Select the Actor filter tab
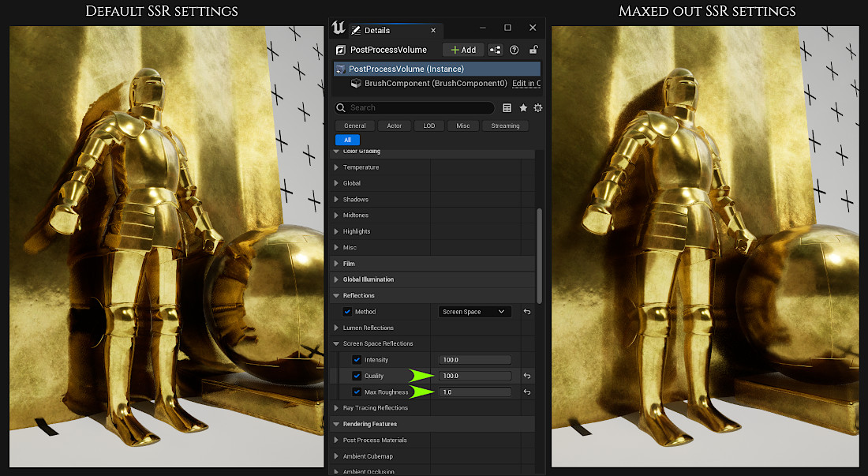 (395, 126)
